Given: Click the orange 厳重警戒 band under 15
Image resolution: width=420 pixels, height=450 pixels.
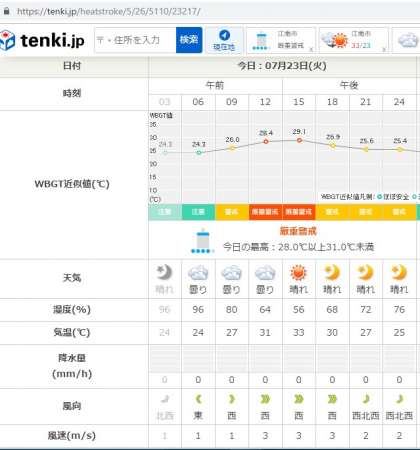Looking at the screenshot, I should (299, 212).
